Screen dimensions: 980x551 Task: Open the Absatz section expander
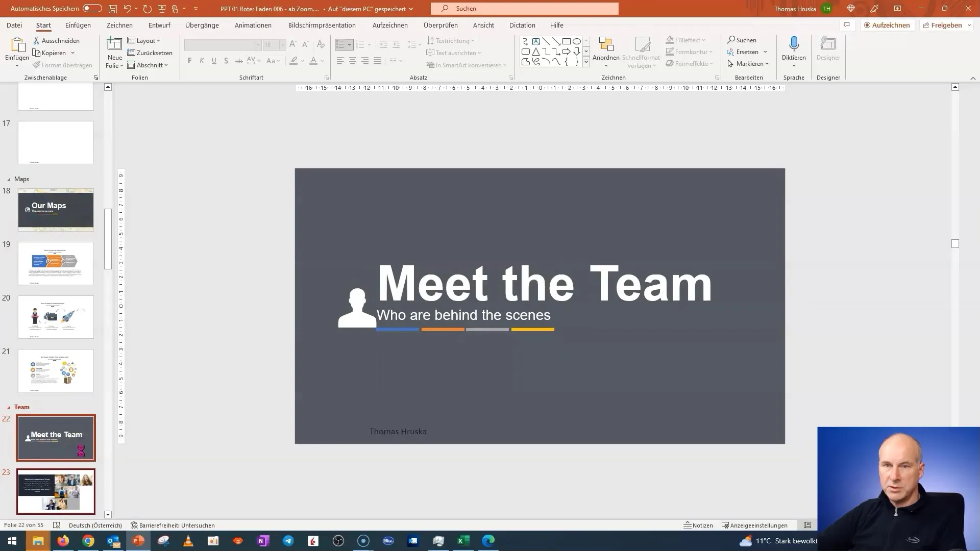point(510,77)
